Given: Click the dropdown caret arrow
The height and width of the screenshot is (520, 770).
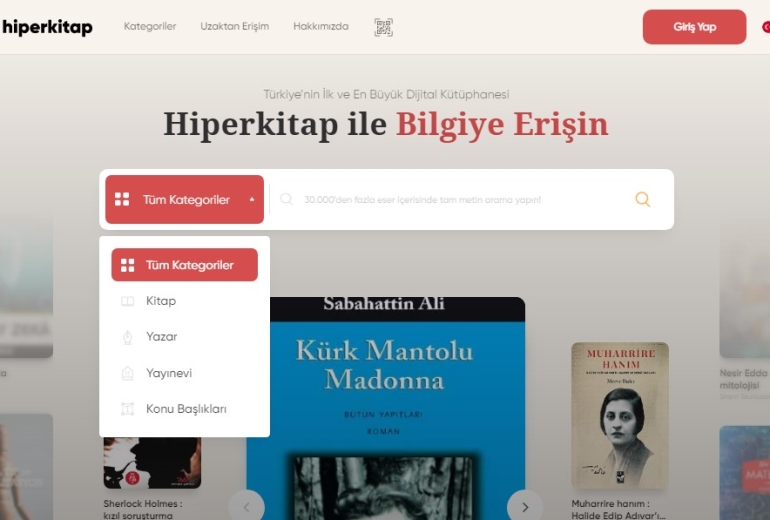Looking at the screenshot, I should click(x=252, y=199).
